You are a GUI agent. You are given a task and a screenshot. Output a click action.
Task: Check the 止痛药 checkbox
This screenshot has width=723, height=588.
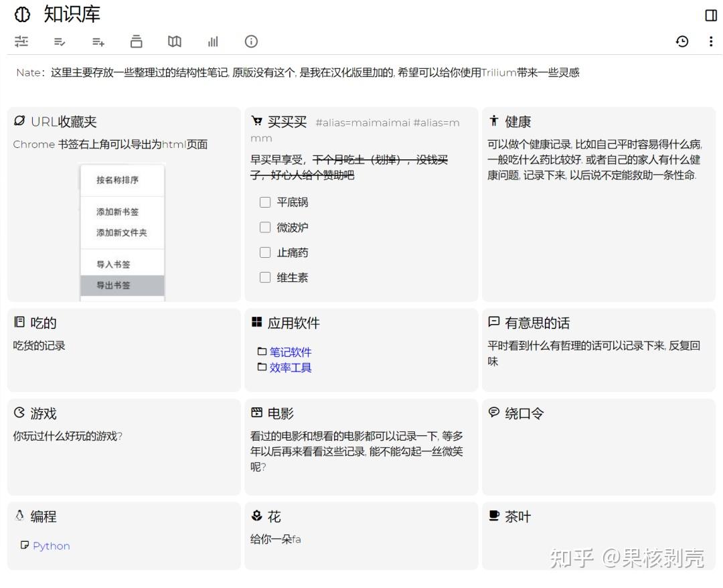[x=265, y=252]
